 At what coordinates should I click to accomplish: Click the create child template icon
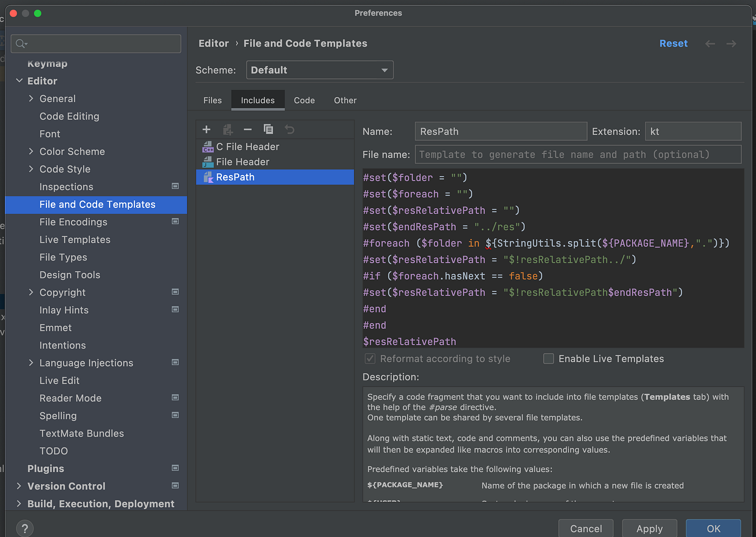coord(227,129)
